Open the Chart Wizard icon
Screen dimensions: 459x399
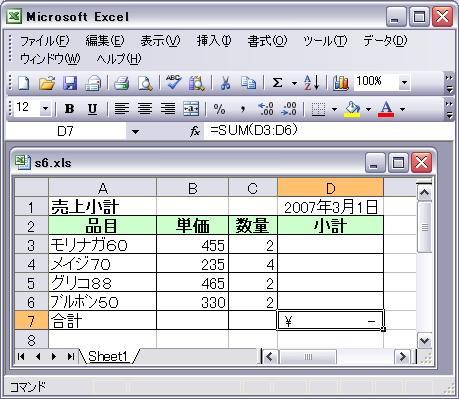[341, 83]
